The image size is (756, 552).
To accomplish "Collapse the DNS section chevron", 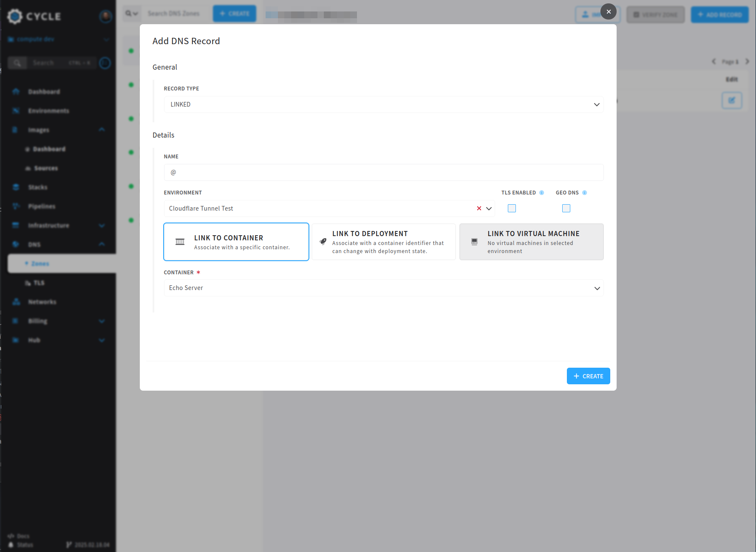I will point(102,245).
